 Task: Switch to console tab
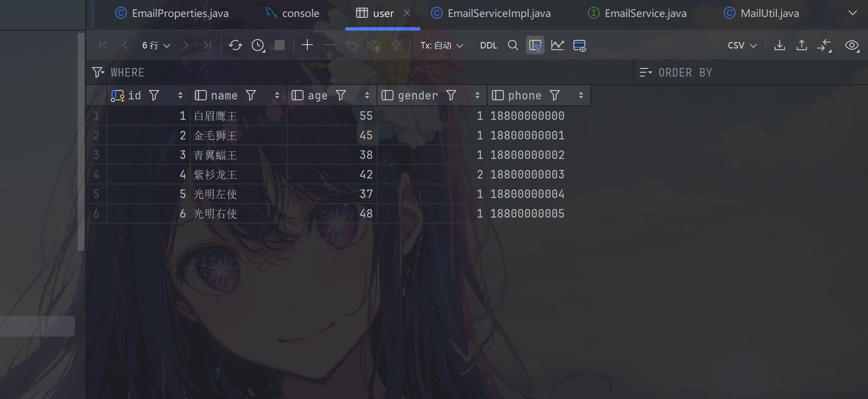(292, 13)
